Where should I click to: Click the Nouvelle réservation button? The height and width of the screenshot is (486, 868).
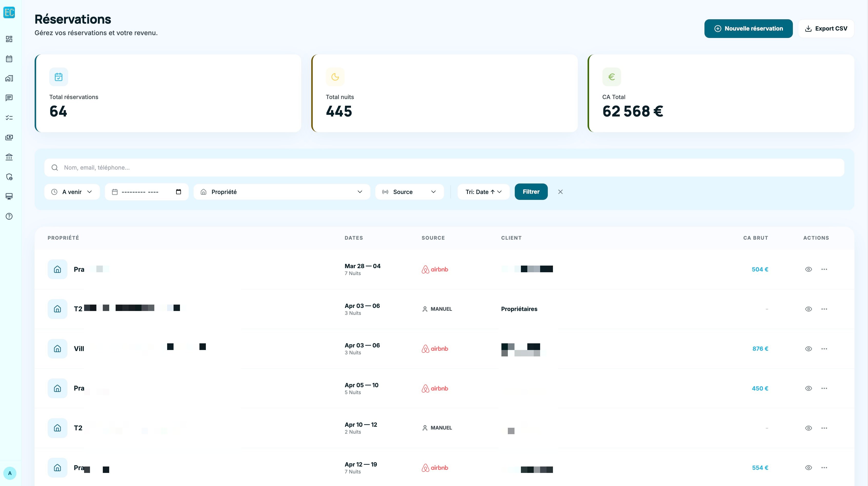pyautogui.click(x=748, y=29)
